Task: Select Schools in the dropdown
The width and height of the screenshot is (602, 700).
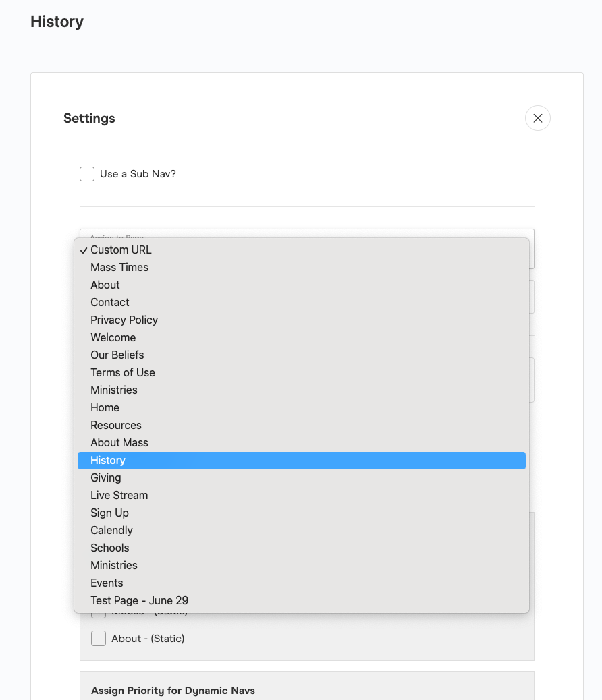Action: [110, 548]
